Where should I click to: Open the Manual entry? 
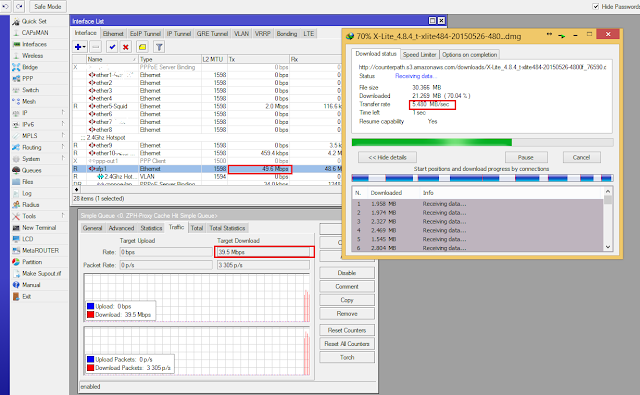[31, 284]
